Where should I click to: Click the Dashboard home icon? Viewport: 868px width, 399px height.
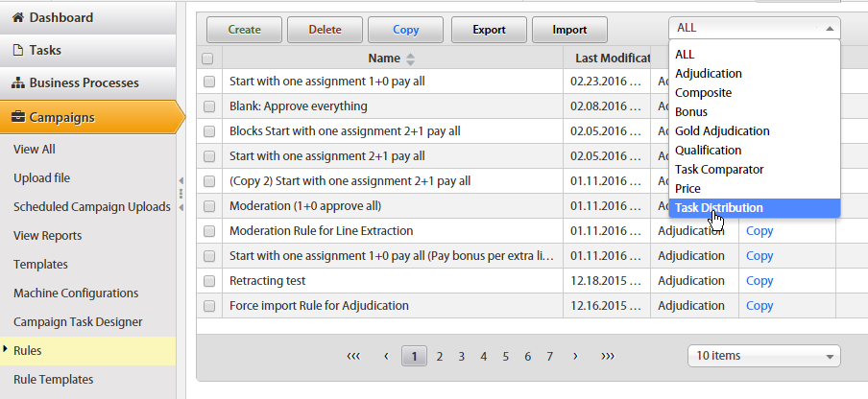(18, 17)
